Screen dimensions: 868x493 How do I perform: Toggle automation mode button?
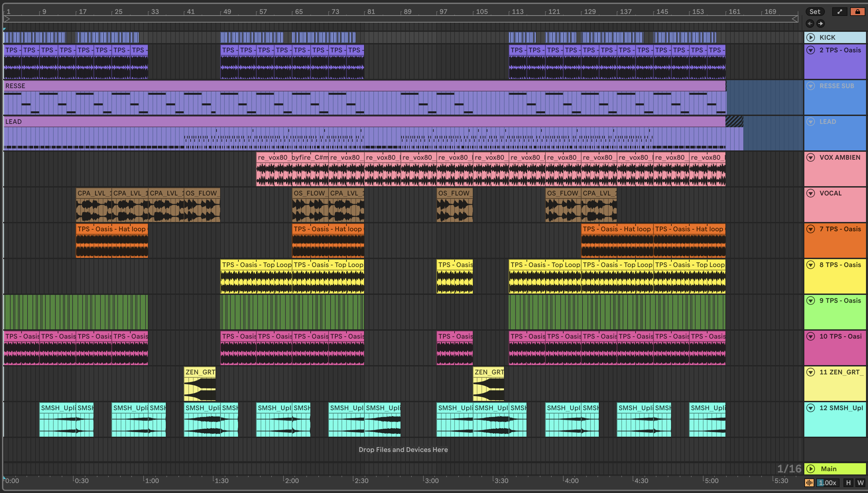(839, 12)
